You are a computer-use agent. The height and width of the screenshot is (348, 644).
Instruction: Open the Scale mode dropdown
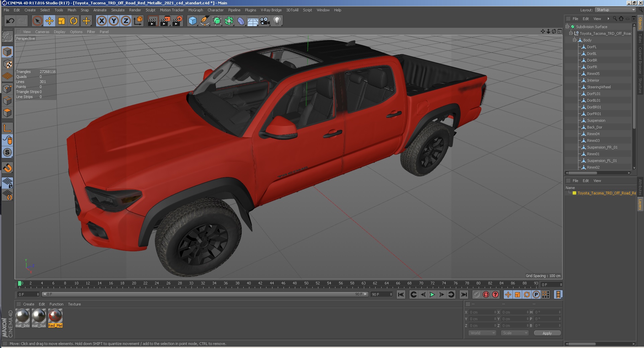[x=515, y=333]
